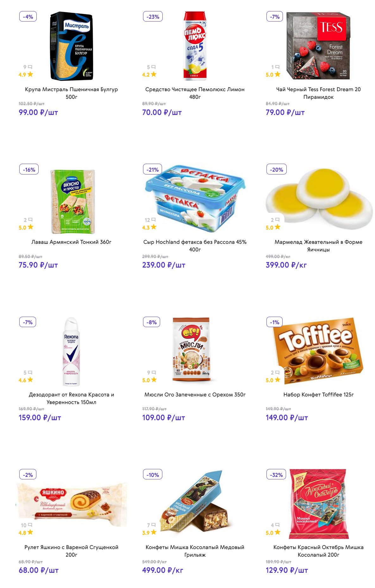
Task: Click the rating star on Рулет Яшкино
Action: click(30, 532)
